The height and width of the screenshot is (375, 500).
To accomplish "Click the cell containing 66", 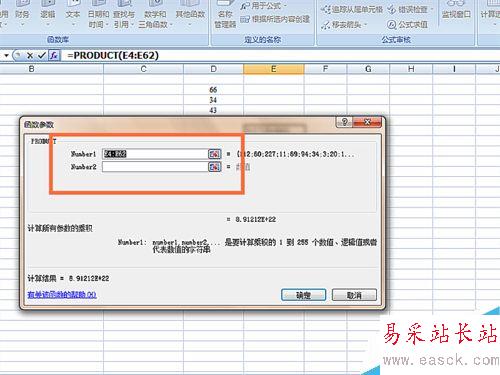I will [213, 90].
